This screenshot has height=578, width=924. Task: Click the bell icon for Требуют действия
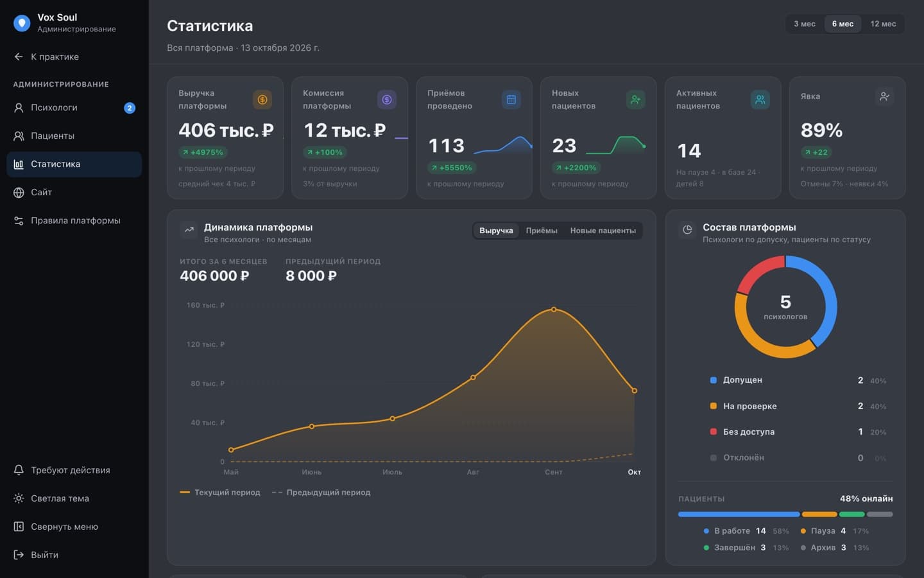[19, 470]
